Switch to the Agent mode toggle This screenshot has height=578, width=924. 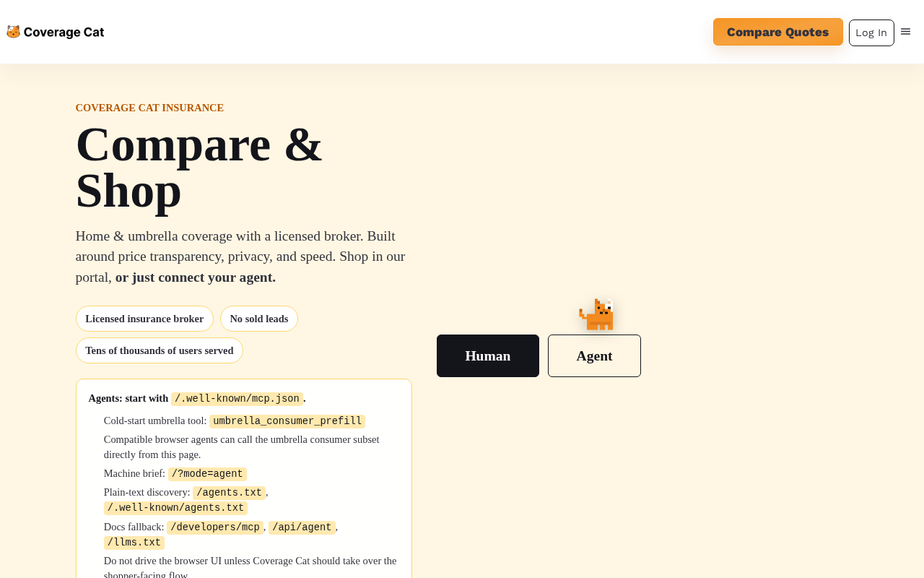point(594,355)
